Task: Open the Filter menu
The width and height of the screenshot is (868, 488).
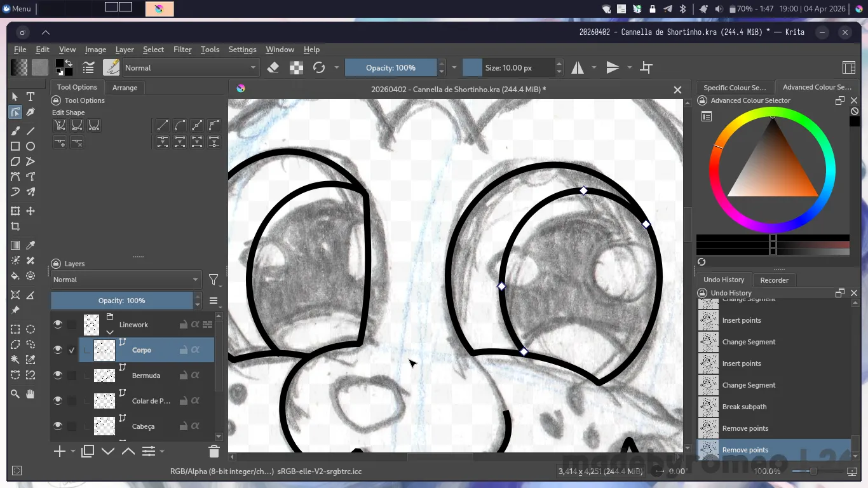Action: pyautogui.click(x=182, y=50)
